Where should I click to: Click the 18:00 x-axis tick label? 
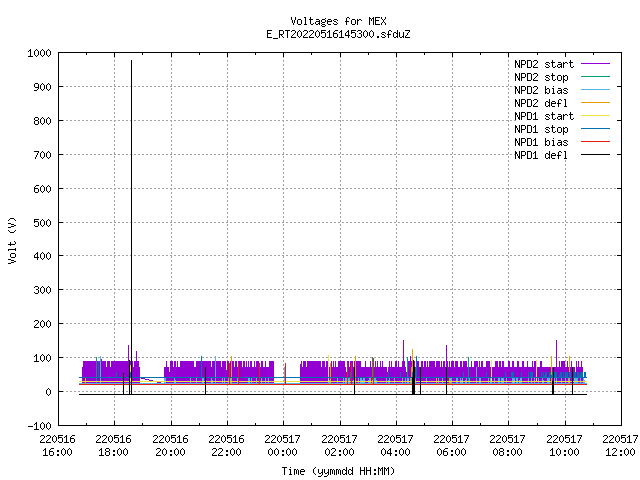(113, 452)
